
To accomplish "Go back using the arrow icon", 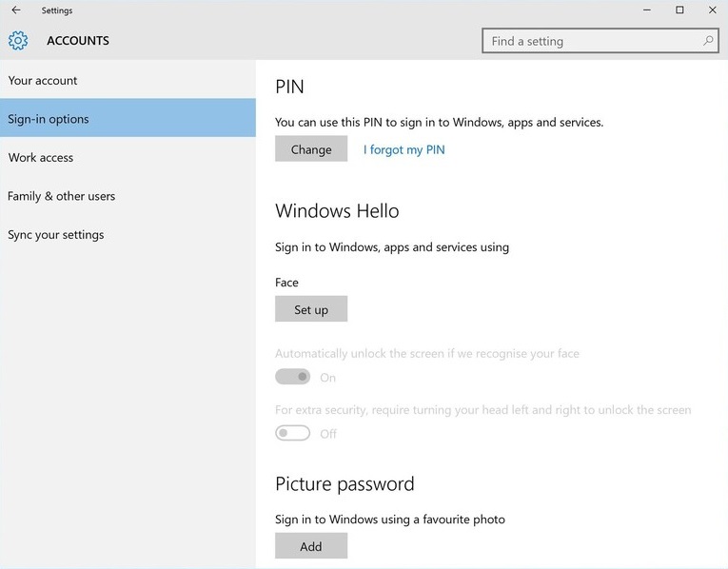I will point(16,10).
